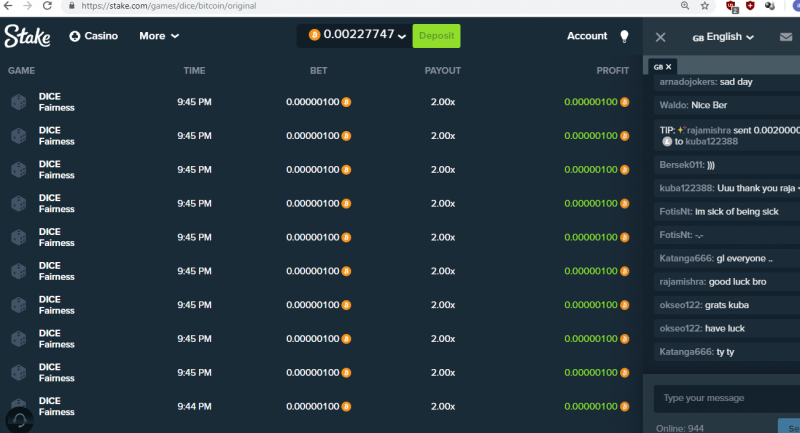
Task: Reload the page with the refresh icon
Action: (47, 6)
